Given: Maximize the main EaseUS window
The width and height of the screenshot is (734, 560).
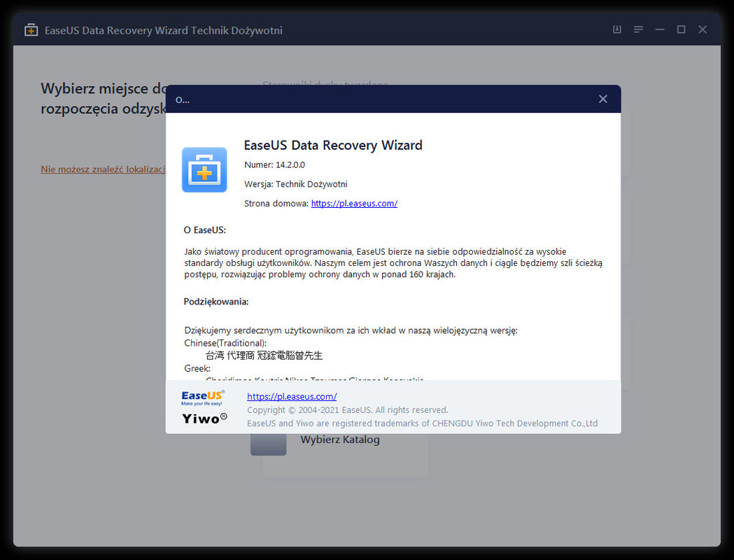Looking at the screenshot, I should pyautogui.click(x=681, y=29).
